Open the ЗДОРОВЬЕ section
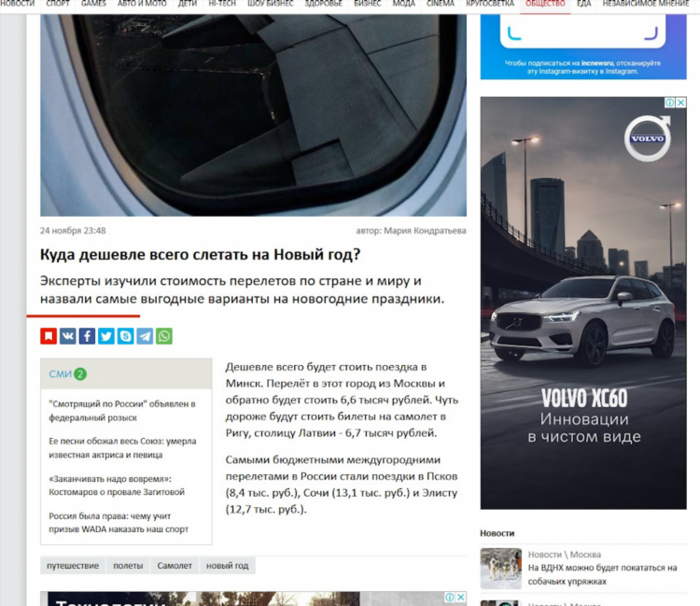The height and width of the screenshot is (606, 700). click(324, 4)
